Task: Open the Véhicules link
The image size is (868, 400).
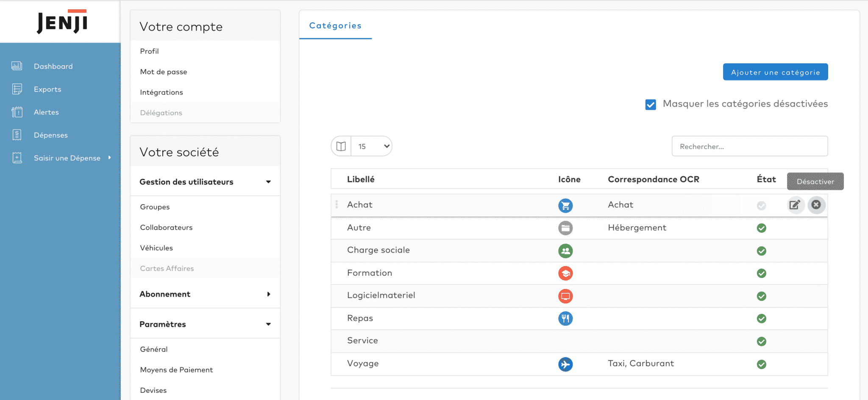Action: 156,248
